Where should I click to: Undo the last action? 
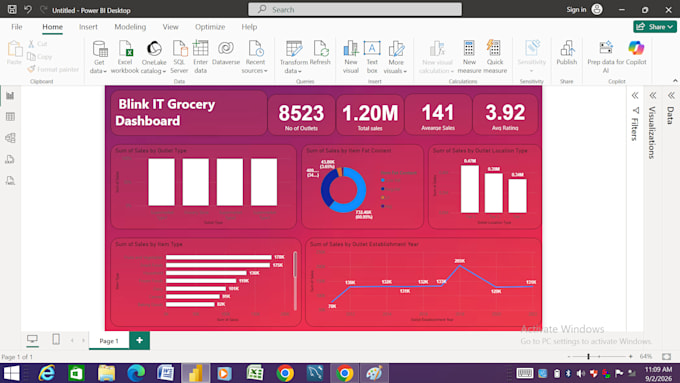28,9
